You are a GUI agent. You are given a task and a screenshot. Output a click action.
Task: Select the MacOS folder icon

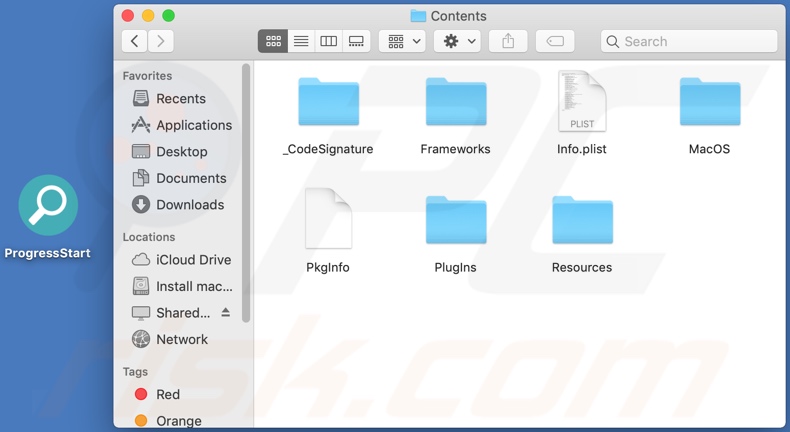point(710,101)
